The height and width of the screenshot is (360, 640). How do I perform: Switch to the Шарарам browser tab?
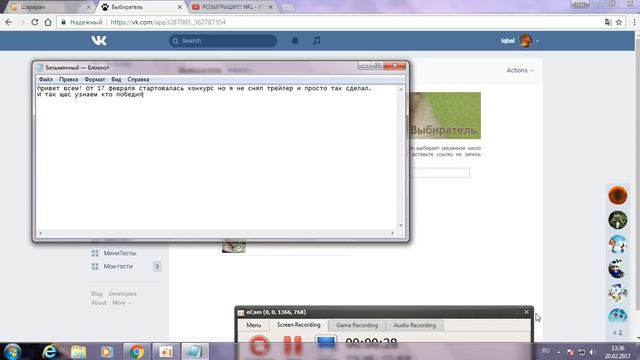[x=48, y=7]
